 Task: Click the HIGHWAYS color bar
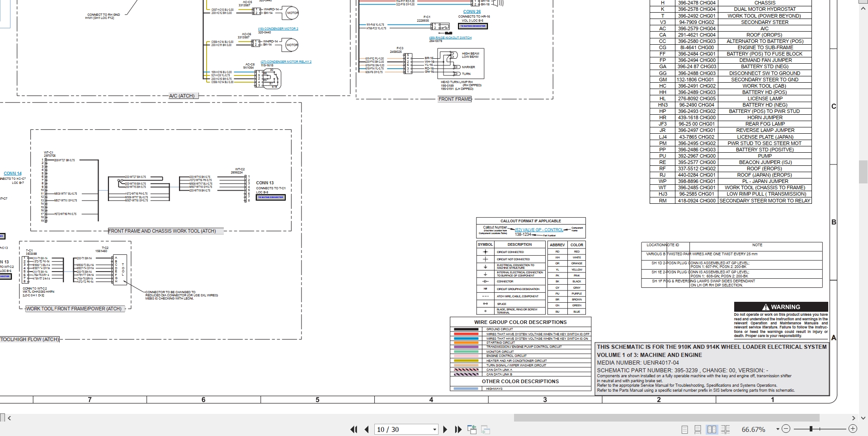coord(466,389)
